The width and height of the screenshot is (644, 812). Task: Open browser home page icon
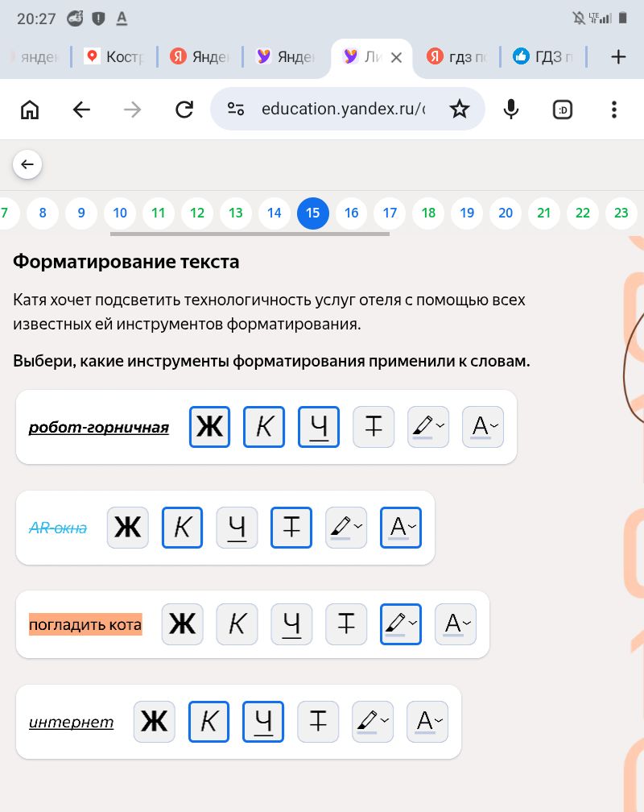coord(30,110)
